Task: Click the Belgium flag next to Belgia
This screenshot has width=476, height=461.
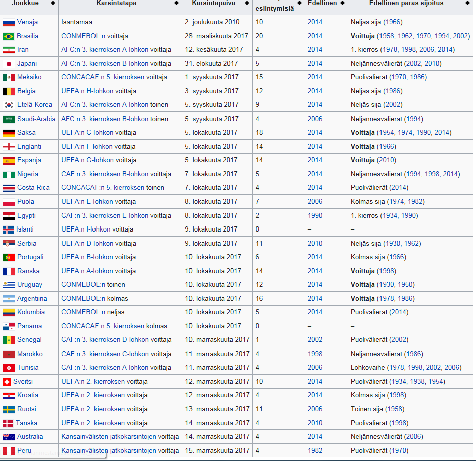Action: [9, 91]
